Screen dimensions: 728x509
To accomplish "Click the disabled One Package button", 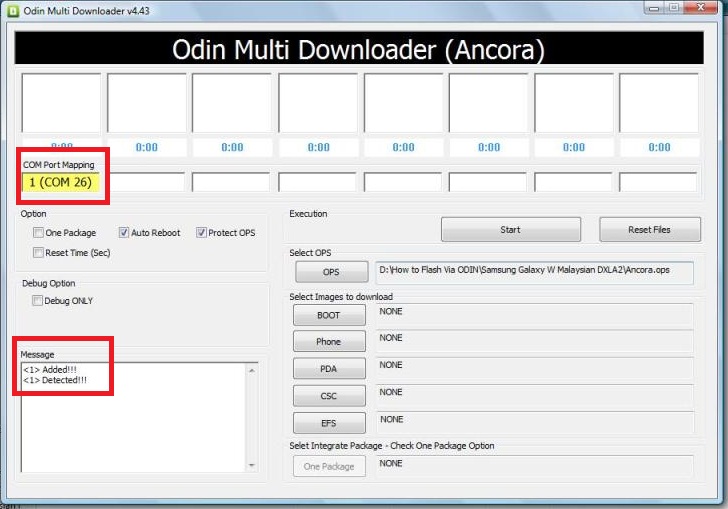I will [x=329, y=466].
